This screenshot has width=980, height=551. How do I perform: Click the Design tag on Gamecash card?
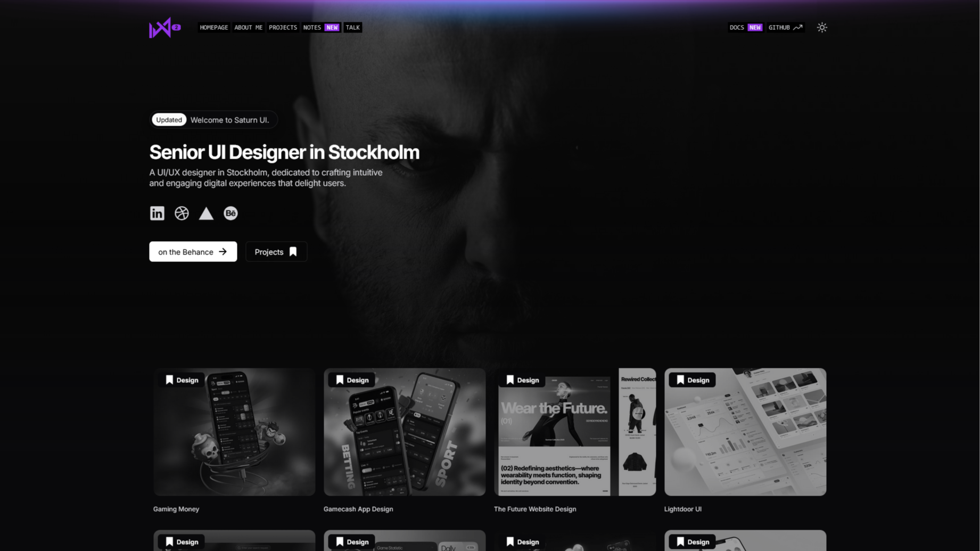(x=352, y=380)
